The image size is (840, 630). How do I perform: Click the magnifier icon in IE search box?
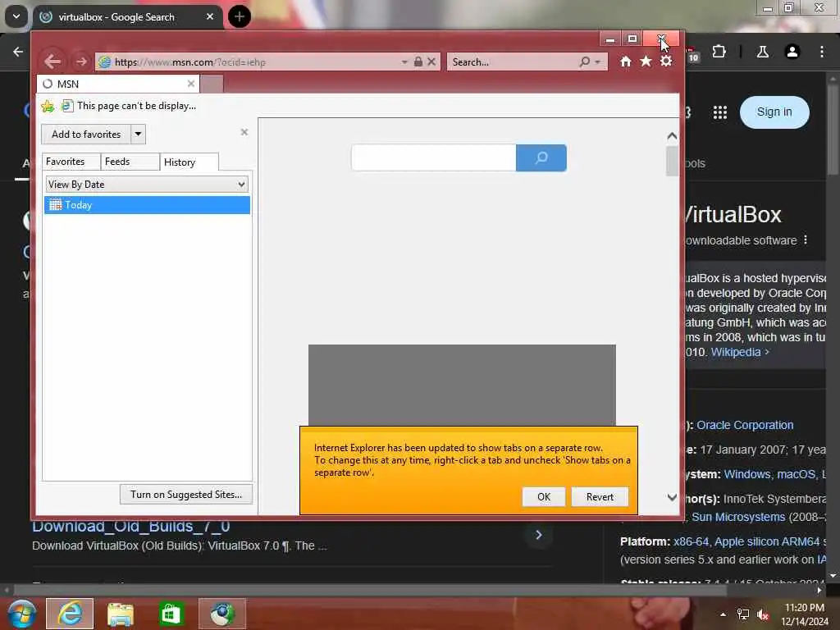point(585,62)
